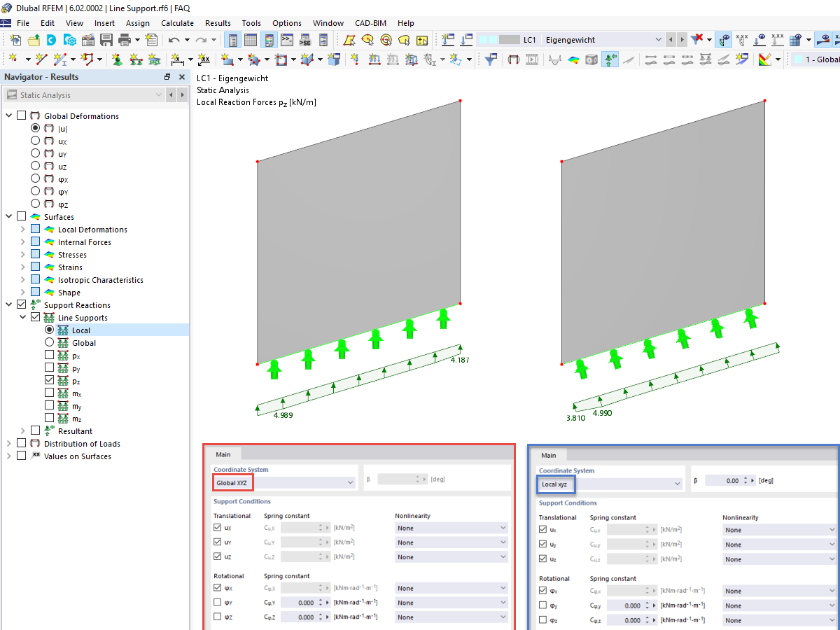The width and height of the screenshot is (840, 630).
Task: Click the new line tool icon
Action: pyautogui.click(x=42, y=59)
